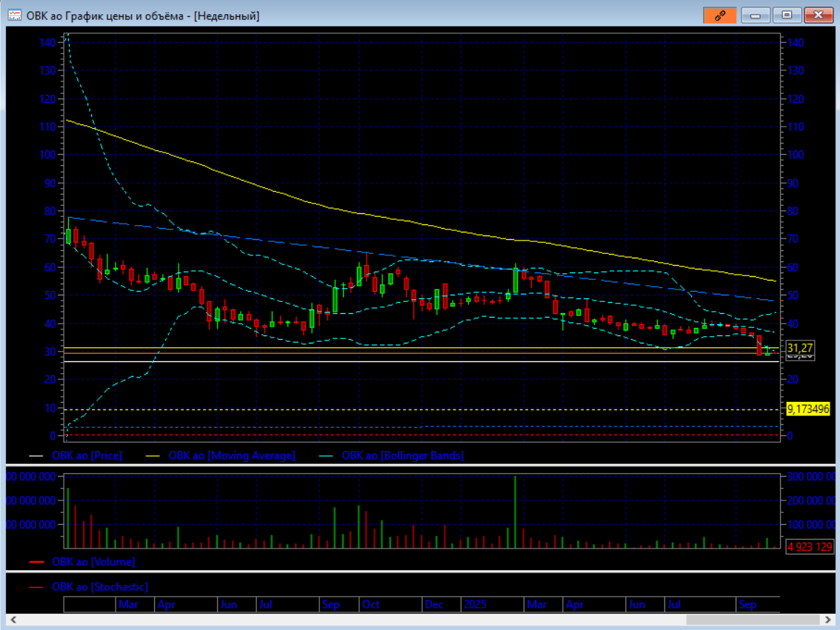
Task: Select the OBK ao [Moving Average] label
Action: click(x=232, y=456)
